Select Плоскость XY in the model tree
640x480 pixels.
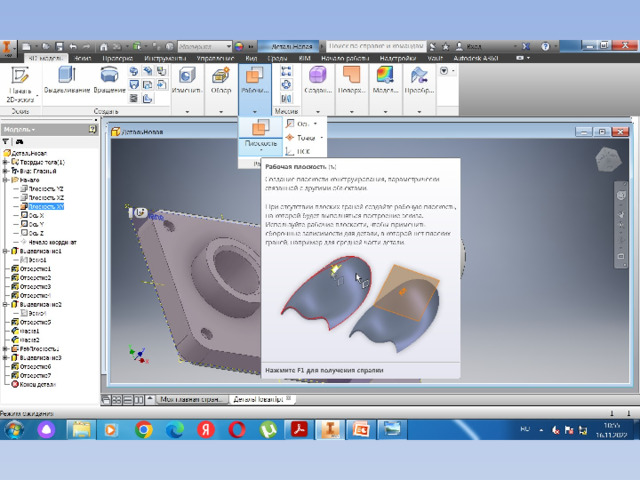[46, 207]
